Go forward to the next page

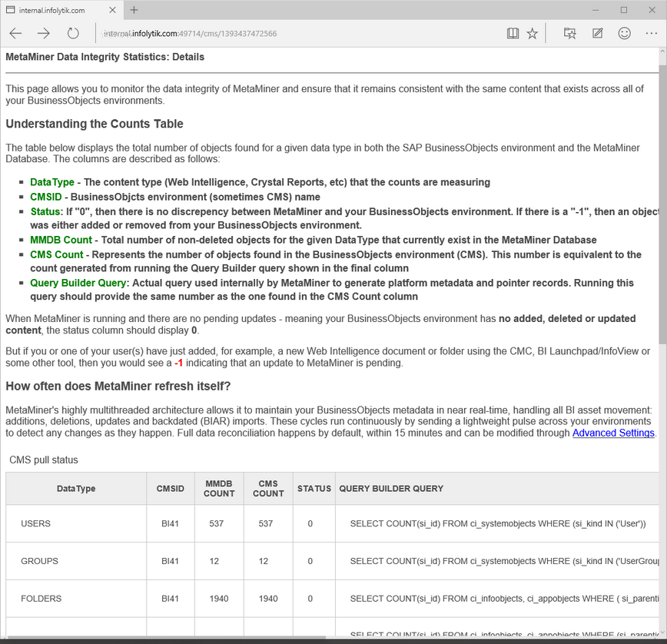(43, 34)
